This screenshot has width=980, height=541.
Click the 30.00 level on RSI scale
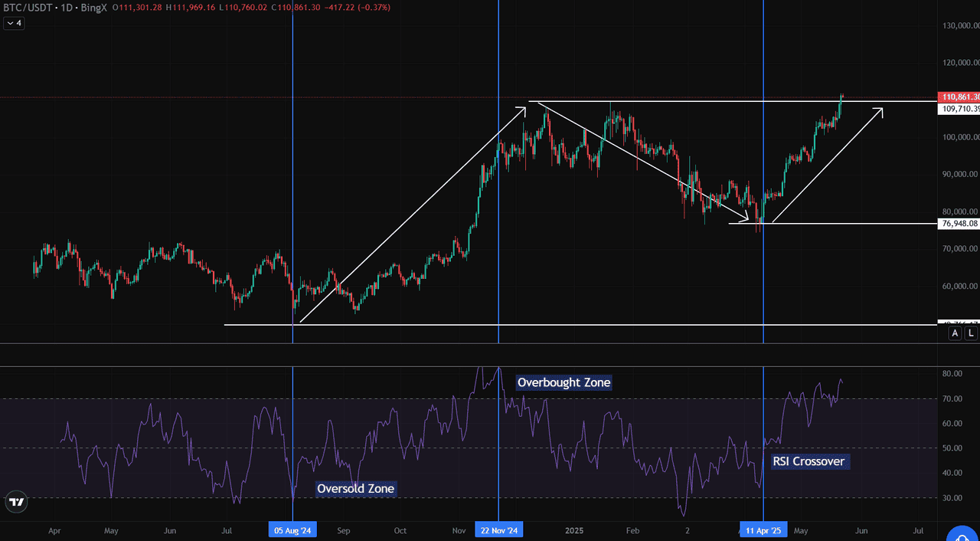click(x=952, y=498)
